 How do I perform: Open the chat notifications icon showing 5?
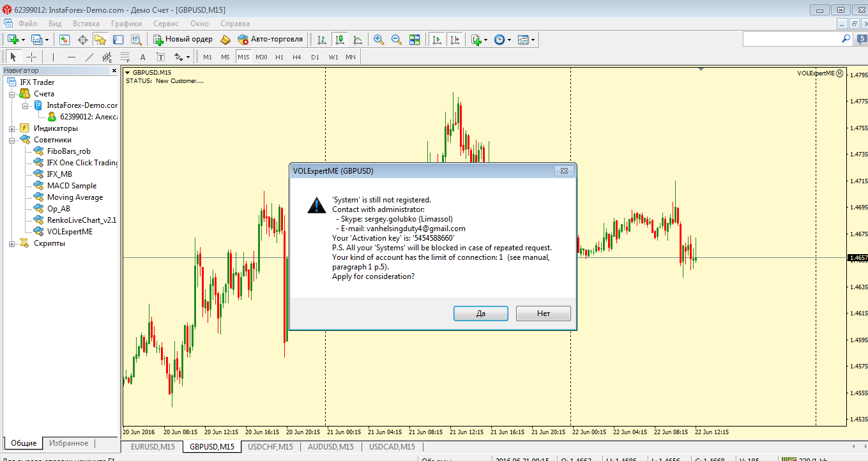[x=862, y=40]
